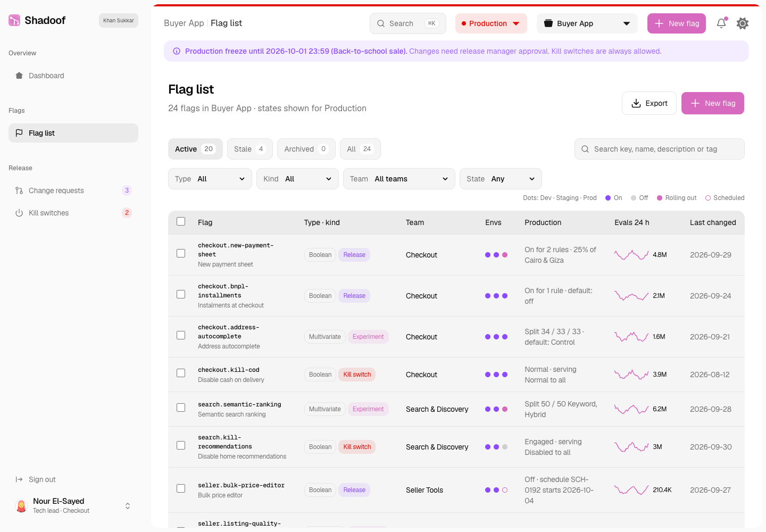Viewport: 766px width, 532px height.
Task: Click Nour El-Sayed avatar
Action: 21,505
